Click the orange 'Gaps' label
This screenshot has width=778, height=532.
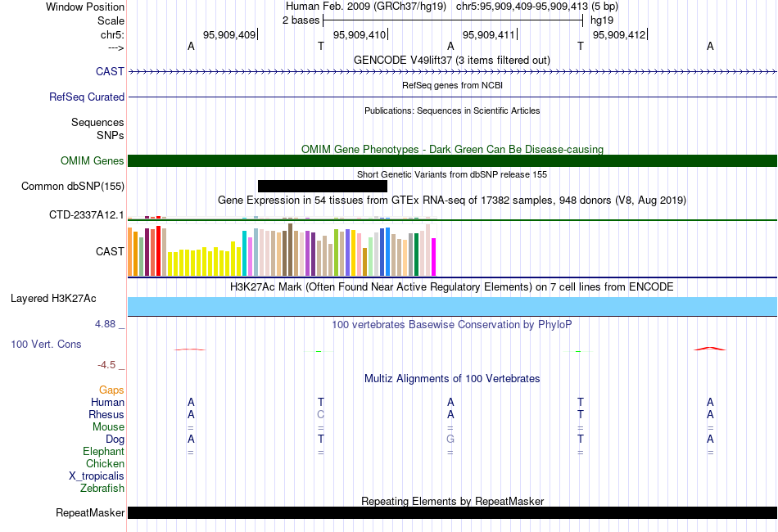click(x=111, y=390)
